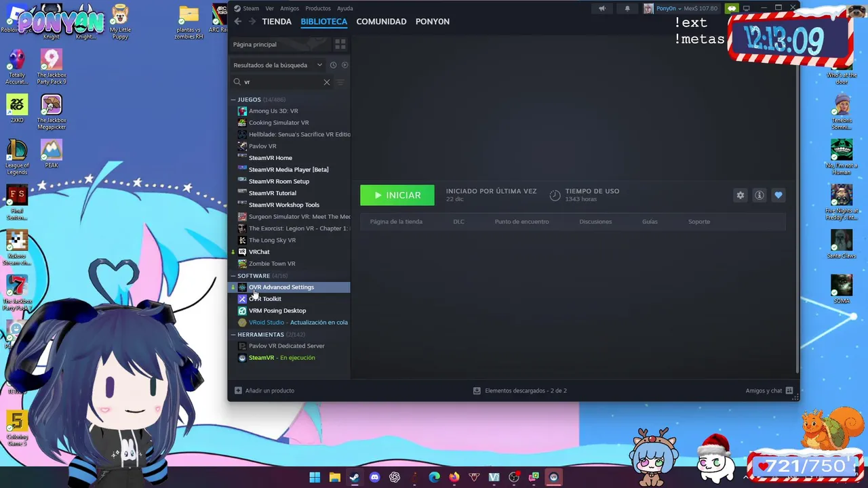Go to the COMUNIDAD section
The image size is (868, 488).
(x=381, y=22)
